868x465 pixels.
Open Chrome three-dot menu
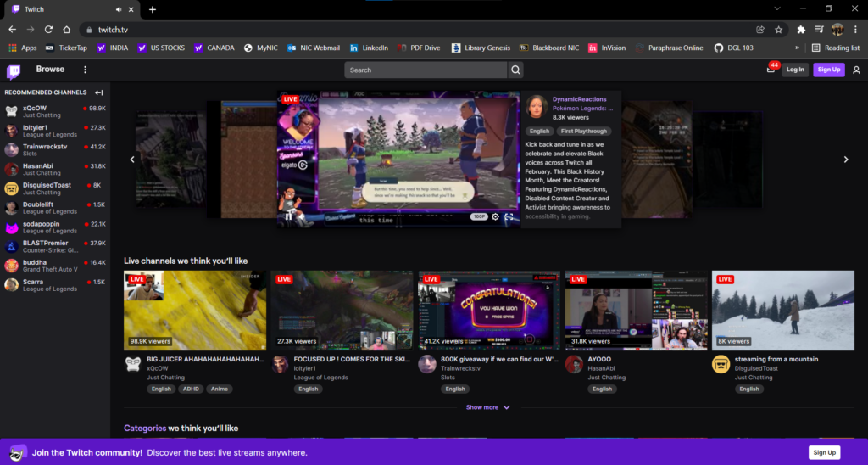(856, 30)
